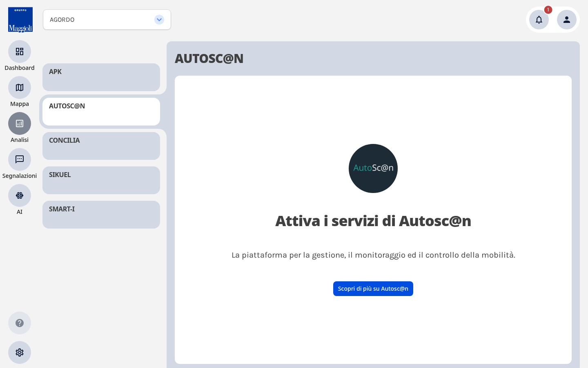Click the La piattaforma per la gestione description
This screenshot has height=368, width=588.
[x=373, y=255]
